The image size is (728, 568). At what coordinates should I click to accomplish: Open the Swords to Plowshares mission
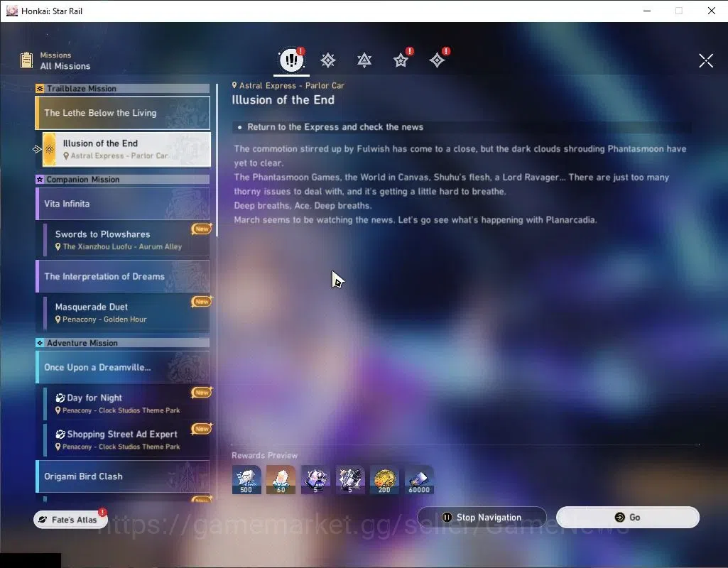(x=126, y=240)
